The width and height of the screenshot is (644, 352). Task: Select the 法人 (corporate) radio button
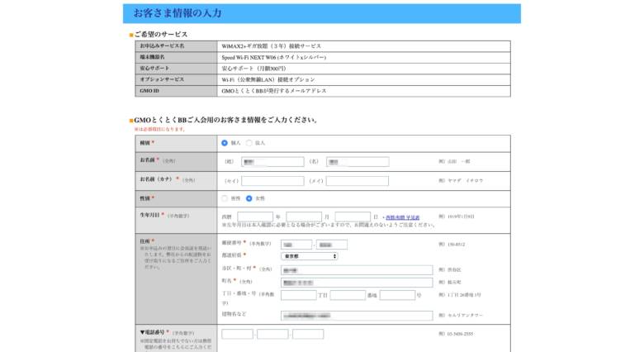click(x=249, y=143)
